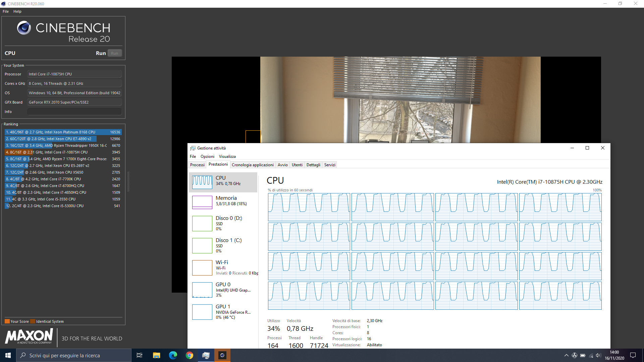
Task: Select Wi-Fi performance entry
Action: point(223,267)
